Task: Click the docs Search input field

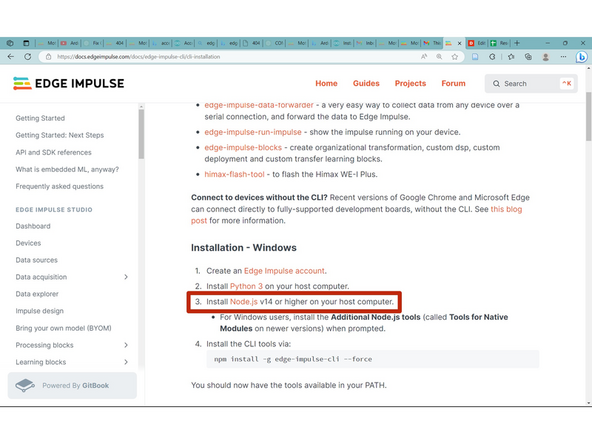Action: click(x=531, y=83)
